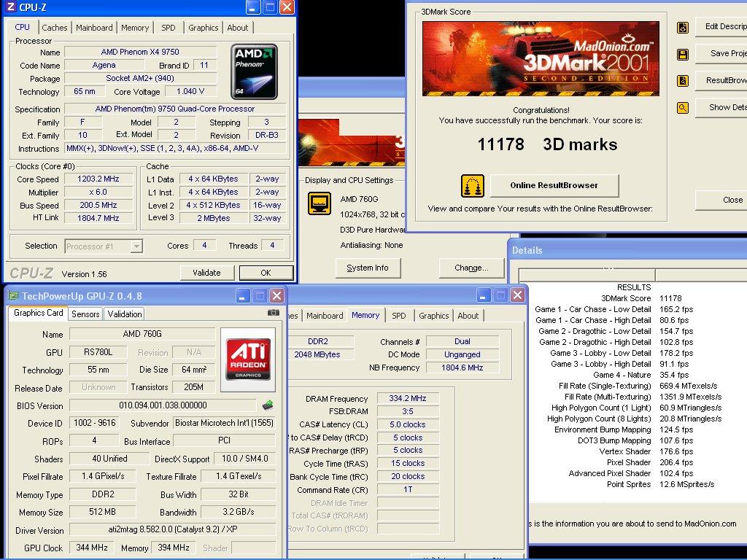Image resolution: width=747 pixels, height=560 pixels.
Task: Open About tab in lower CPU-Z window
Action: click(x=468, y=316)
